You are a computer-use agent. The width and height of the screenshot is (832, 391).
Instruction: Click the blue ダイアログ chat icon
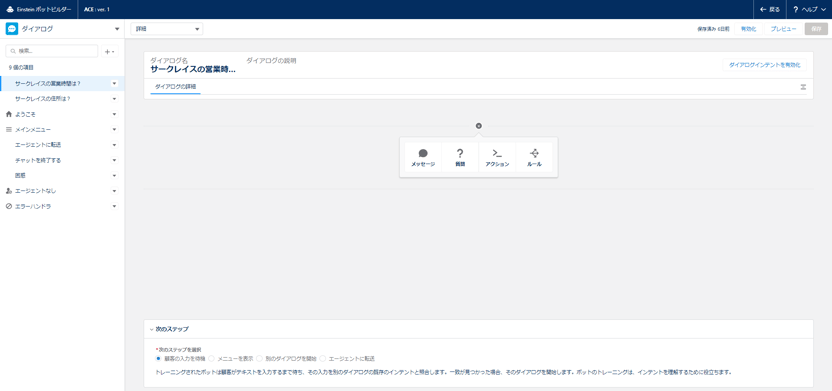12,29
